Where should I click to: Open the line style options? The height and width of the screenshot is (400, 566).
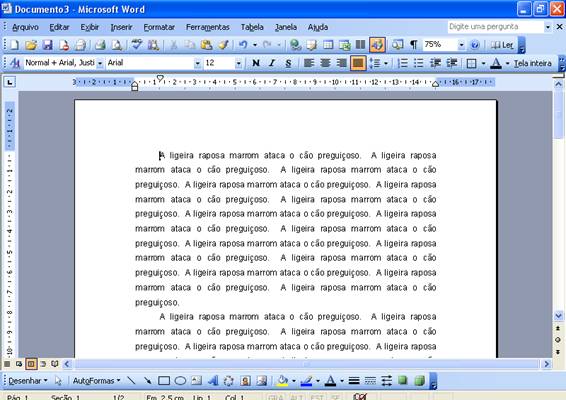[354, 381]
